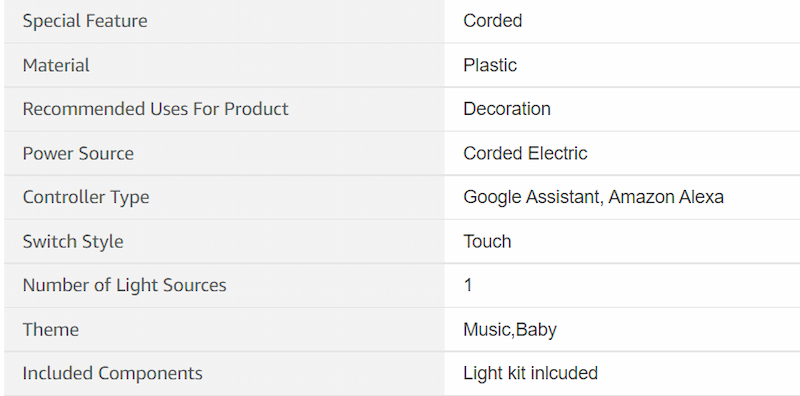This screenshot has width=800, height=396.
Task: Select the Decoration value text
Action: click(507, 109)
